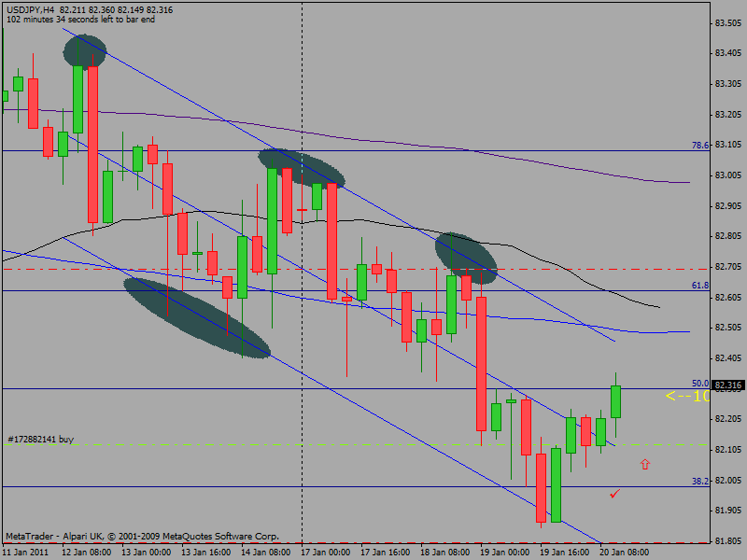
Task: Click price axis value 82.005
Action: [728, 480]
